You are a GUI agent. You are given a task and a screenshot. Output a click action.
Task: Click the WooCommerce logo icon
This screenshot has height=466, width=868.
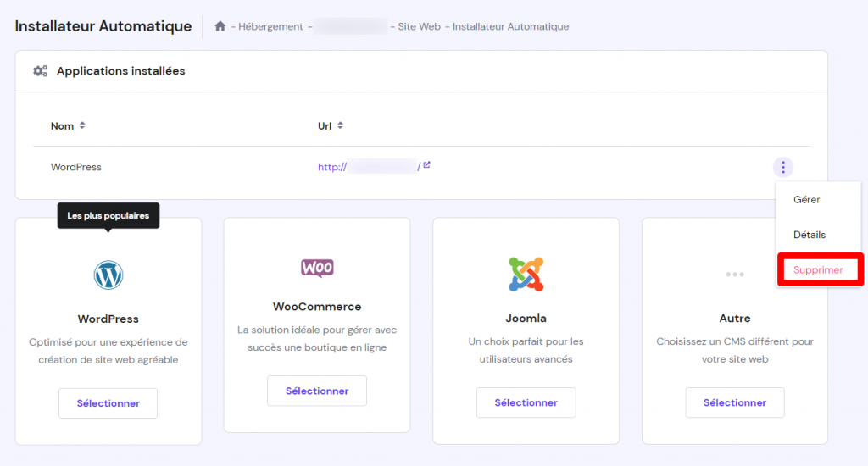coord(317,268)
